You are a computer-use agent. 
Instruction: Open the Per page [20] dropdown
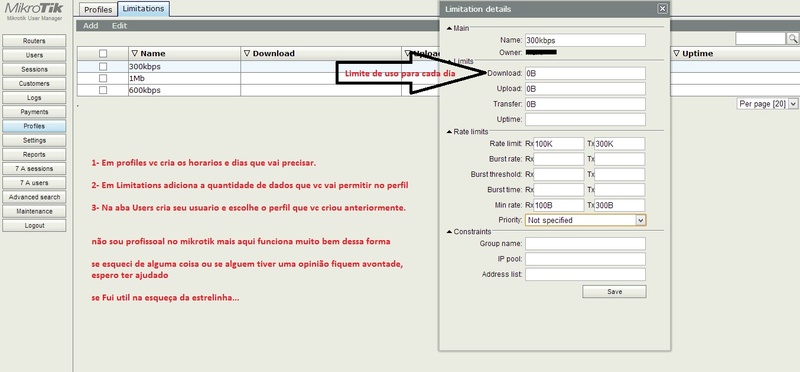pos(767,104)
